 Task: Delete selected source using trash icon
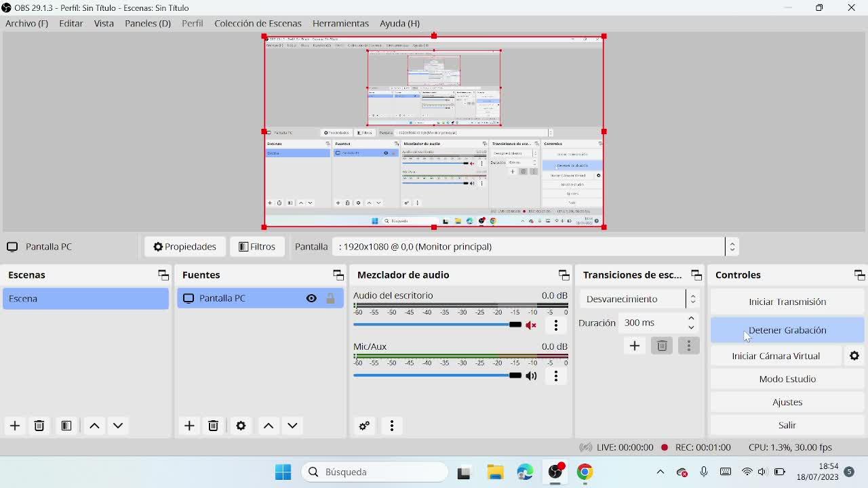tap(213, 426)
